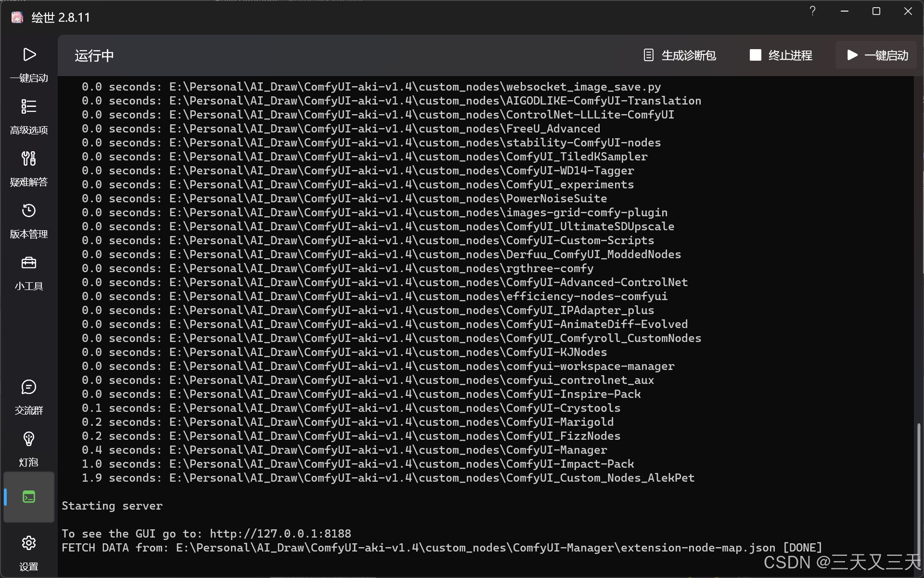Click the 绘世 app logo icon
This screenshot has width=924, height=578.
[17, 18]
